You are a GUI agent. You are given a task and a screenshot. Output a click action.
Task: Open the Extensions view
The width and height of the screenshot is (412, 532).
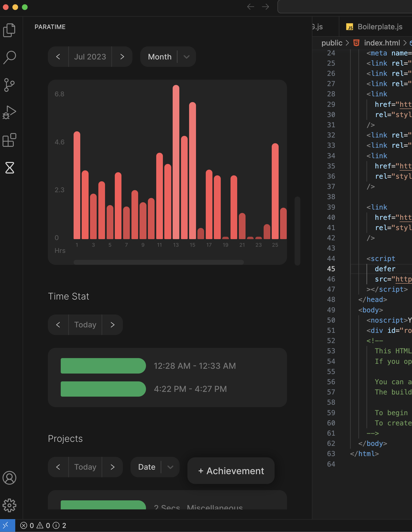point(10,140)
